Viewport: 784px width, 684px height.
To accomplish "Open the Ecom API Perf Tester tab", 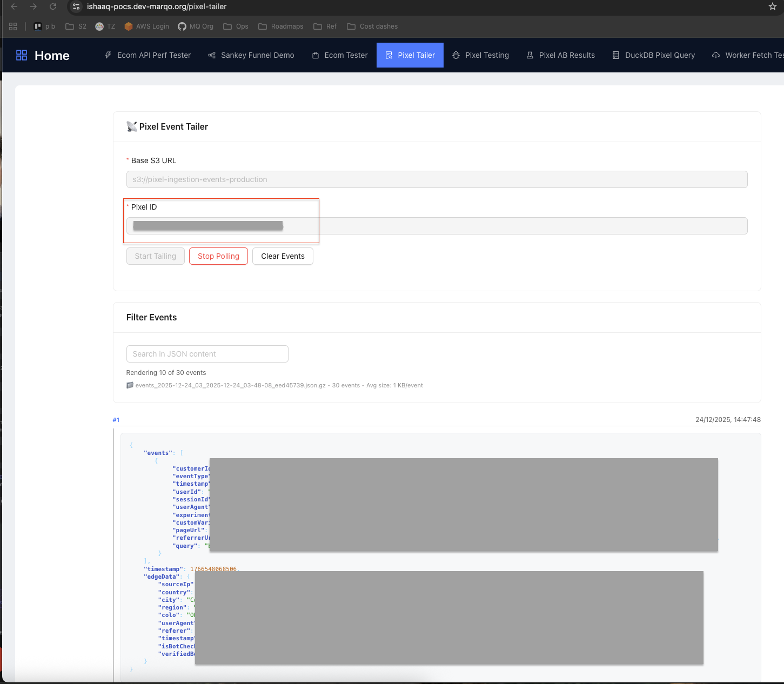I will [148, 55].
